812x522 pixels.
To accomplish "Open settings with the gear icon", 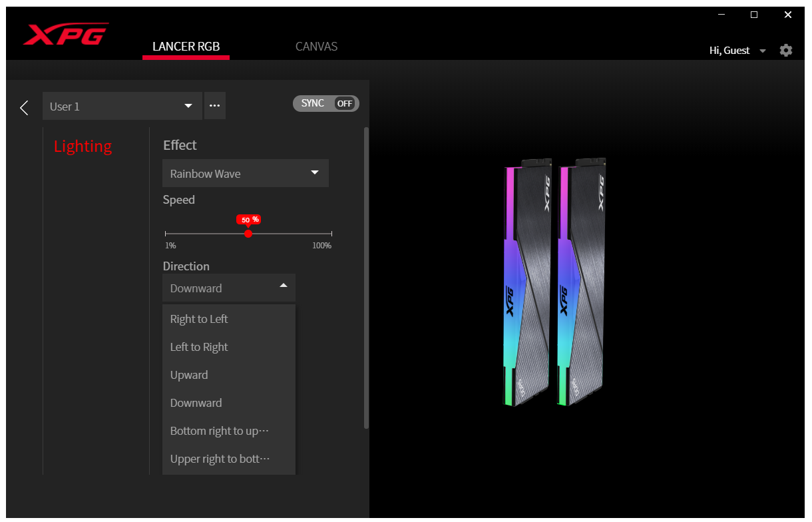I will (x=786, y=51).
